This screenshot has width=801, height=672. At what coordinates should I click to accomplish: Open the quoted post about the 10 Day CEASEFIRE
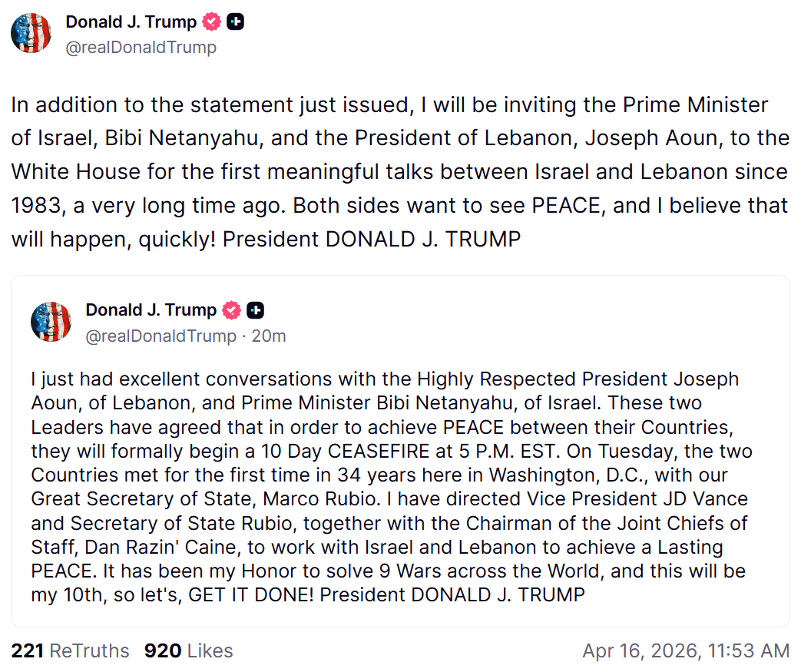point(399,476)
